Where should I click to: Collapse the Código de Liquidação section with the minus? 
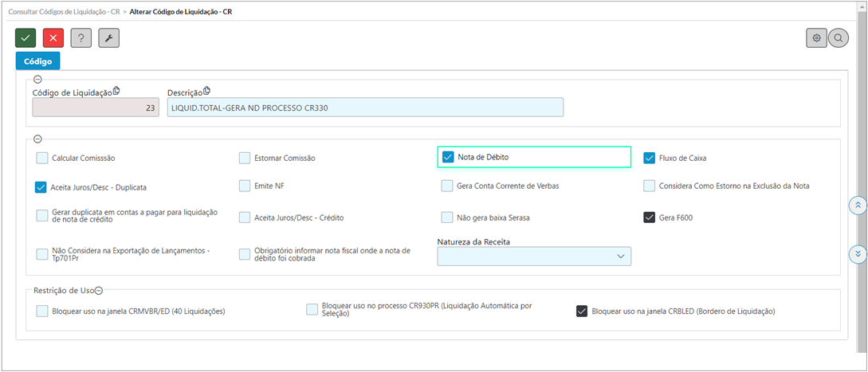click(x=37, y=79)
